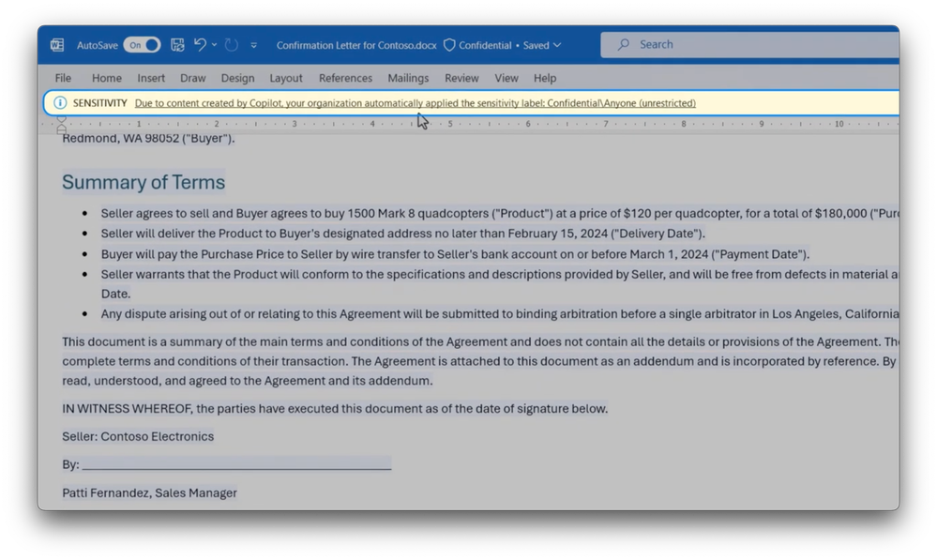
Task: Open the Help tab
Action: tap(544, 78)
